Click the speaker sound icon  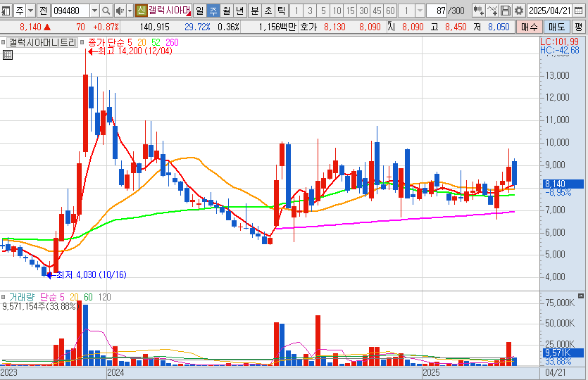coord(120,11)
